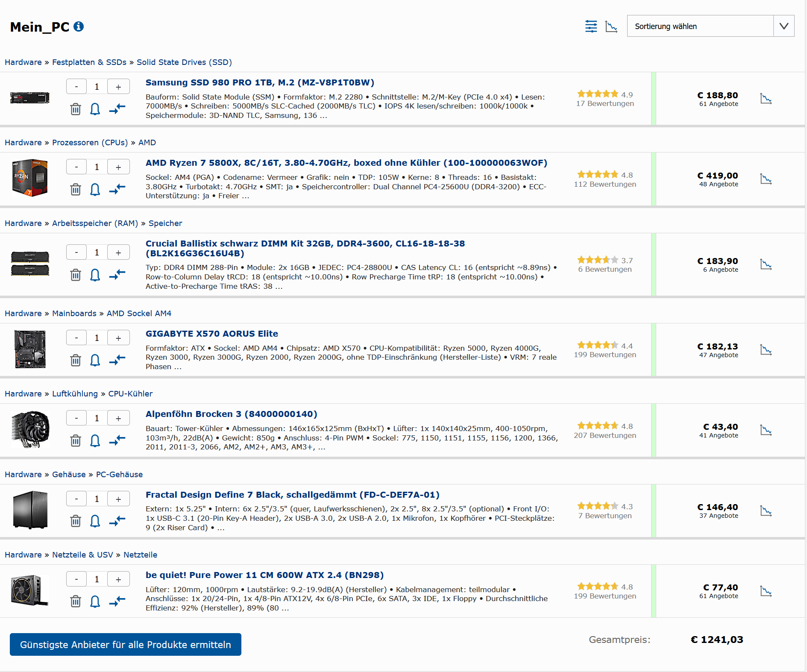This screenshot has height=672, width=807.
Task: Set price alert bell for be quiet! Pure Power
Action: tap(95, 602)
